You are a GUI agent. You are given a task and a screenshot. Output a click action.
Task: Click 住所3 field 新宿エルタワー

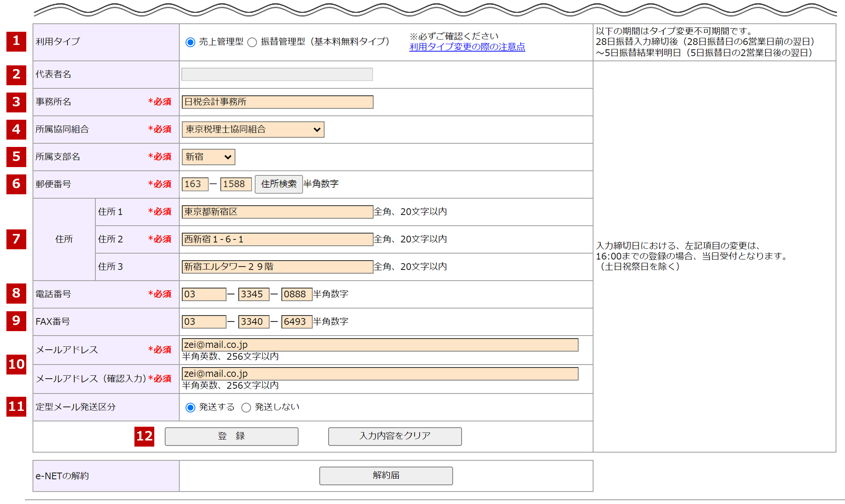pyautogui.click(x=277, y=267)
